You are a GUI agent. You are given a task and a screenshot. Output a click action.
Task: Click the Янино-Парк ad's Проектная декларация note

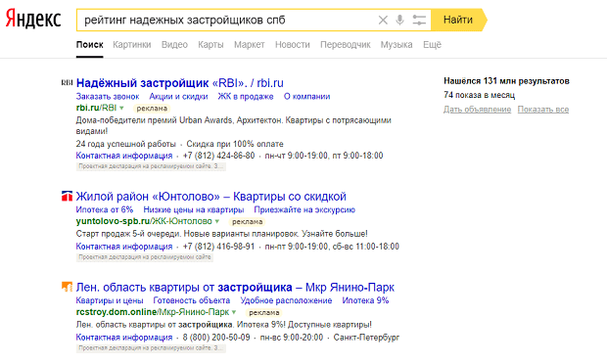151,348
